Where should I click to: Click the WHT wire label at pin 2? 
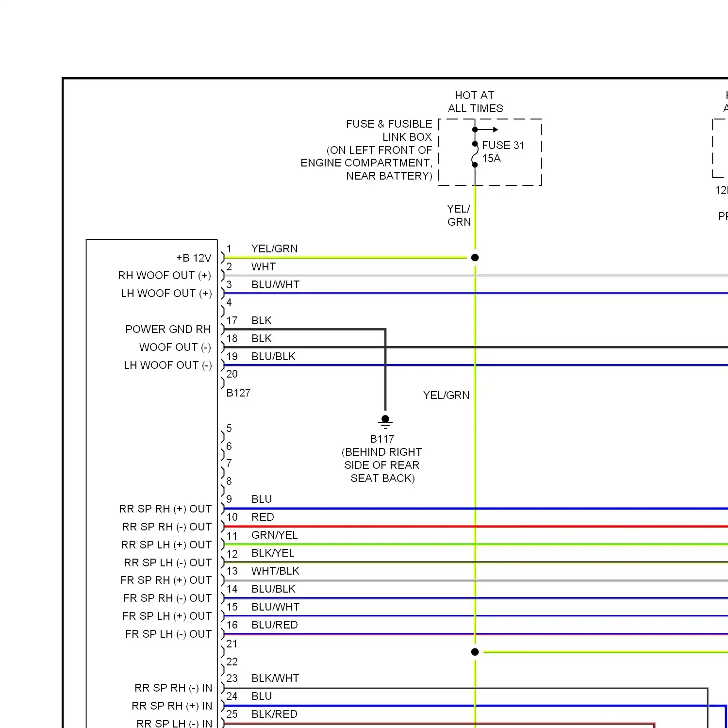264,267
